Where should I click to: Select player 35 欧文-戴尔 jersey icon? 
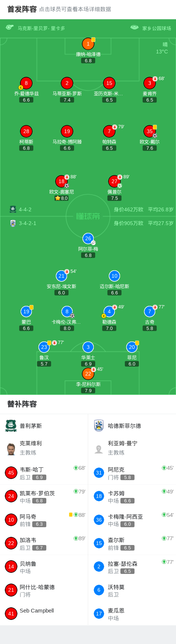[x=150, y=131]
